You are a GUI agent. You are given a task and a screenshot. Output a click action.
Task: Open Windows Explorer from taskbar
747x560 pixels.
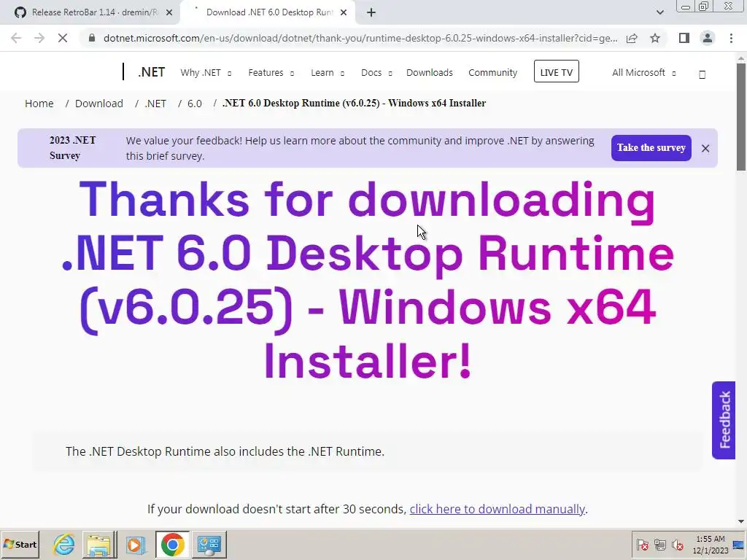coord(99,544)
